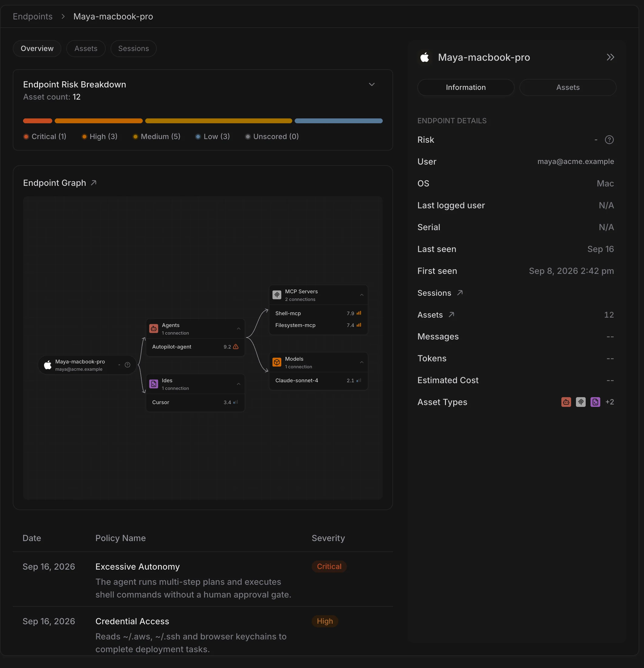Open Assets external link arrow in details
This screenshot has width=644, height=668.
tap(451, 315)
